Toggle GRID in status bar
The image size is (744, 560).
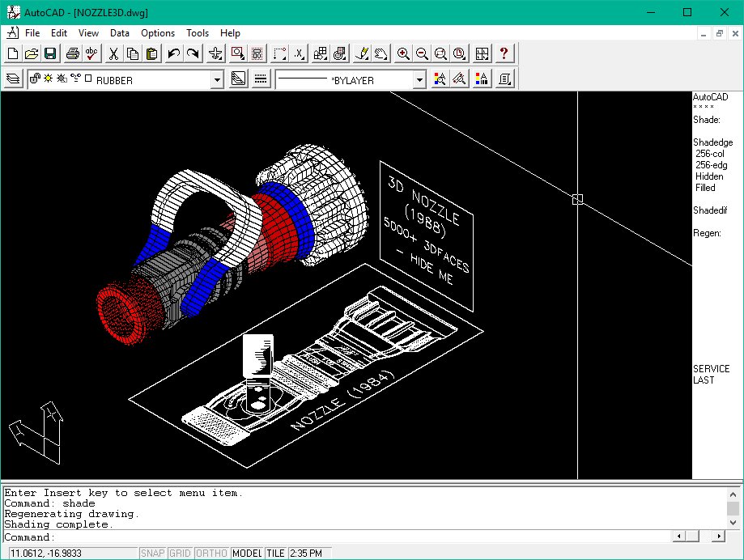pyautogui.click(x=180, y=554)
